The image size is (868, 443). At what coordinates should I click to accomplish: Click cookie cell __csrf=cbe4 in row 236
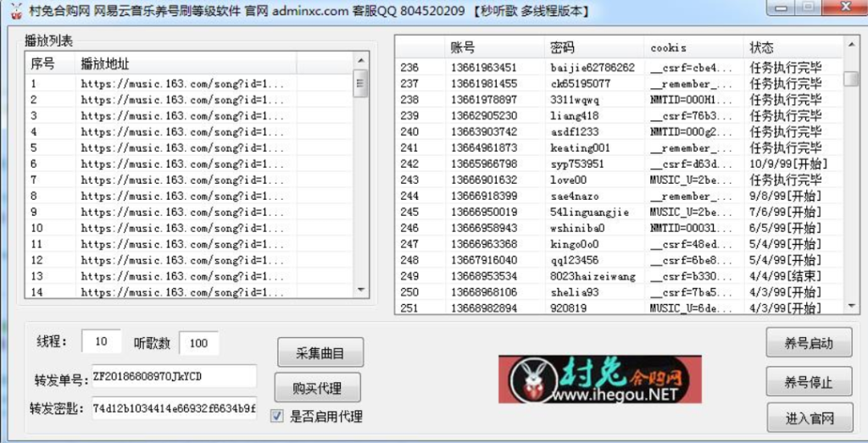tap(692, 68)
